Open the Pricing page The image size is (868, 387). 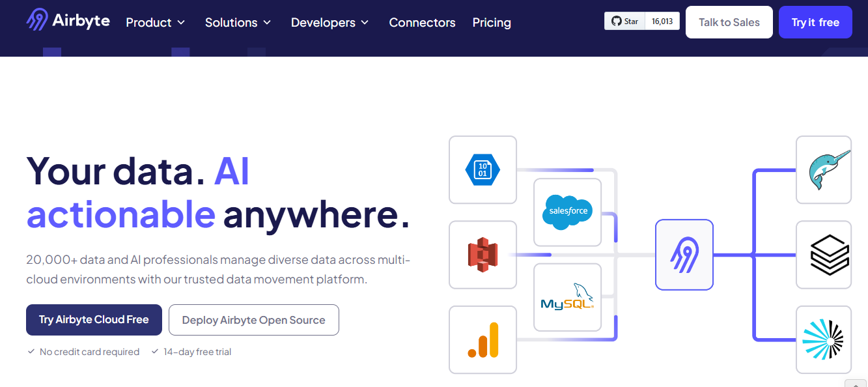pos(492,22)
